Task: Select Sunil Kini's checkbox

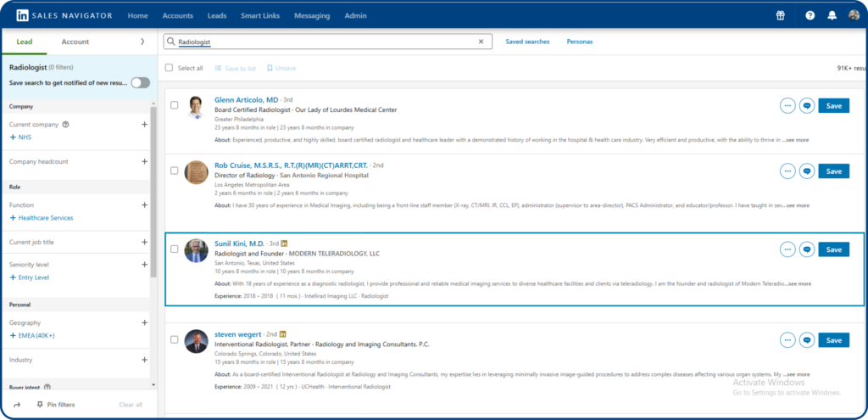Action: pyautogui.click(x=175, y=249)
